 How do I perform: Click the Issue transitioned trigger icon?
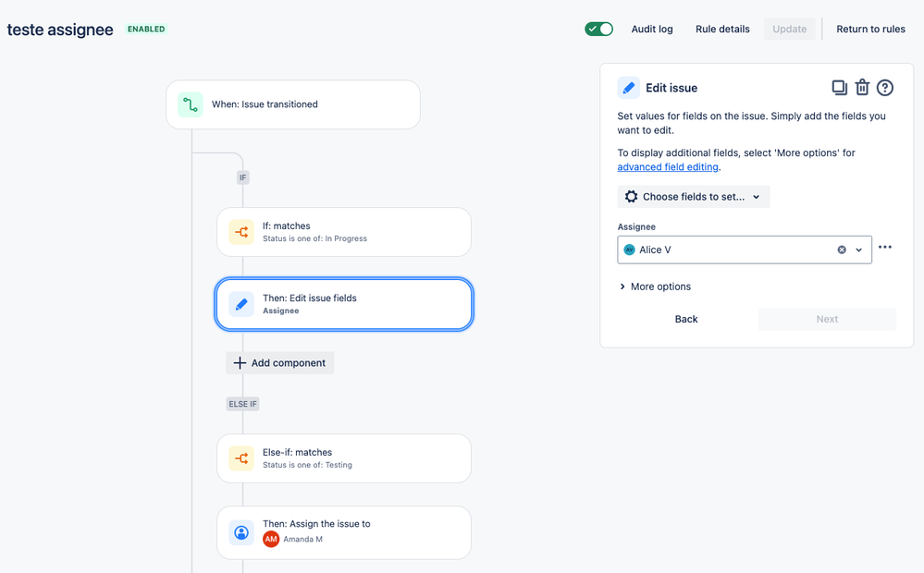click(x=191, y=104)
